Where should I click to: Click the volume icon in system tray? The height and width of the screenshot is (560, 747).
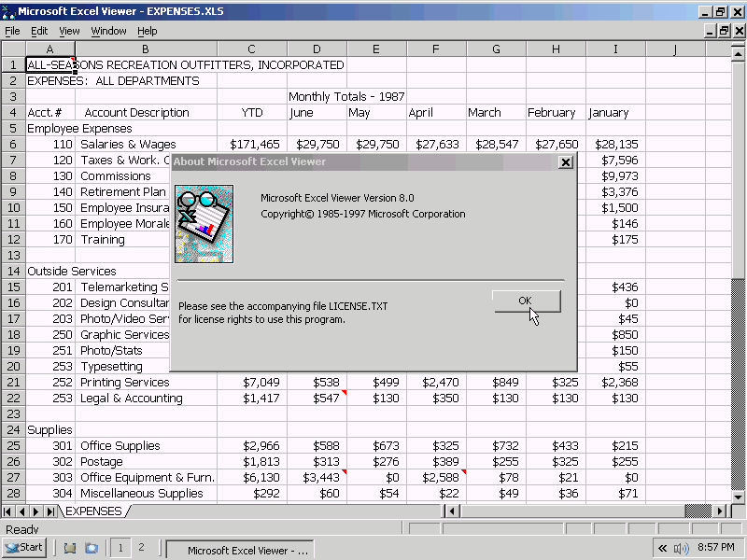tap(681, 549)
